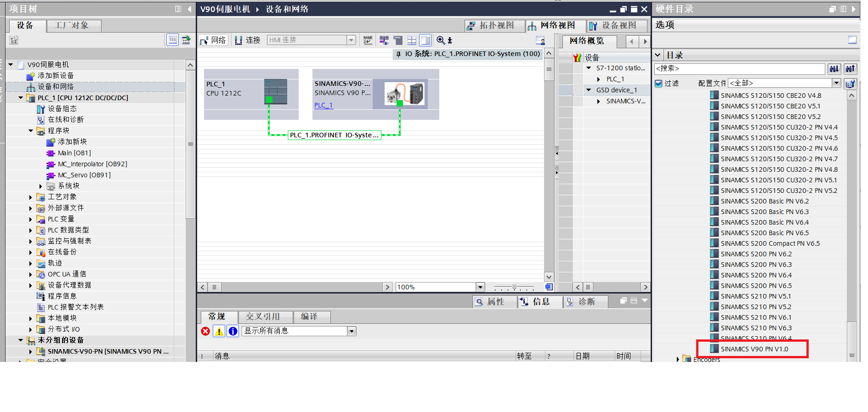Switch to the 工厂对象 tab
The width and height of the screenshot is (868, 412).
point(74,26)
